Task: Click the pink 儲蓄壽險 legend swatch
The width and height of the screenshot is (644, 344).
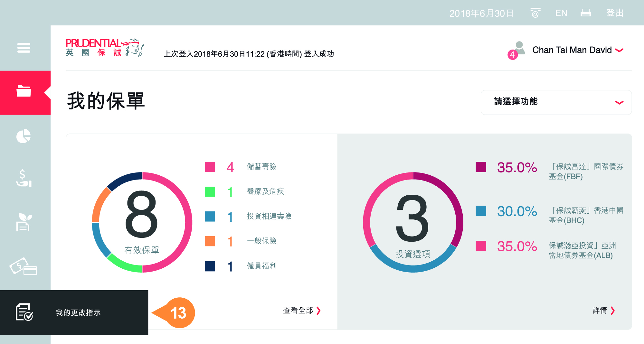Action: coord(210,167)
